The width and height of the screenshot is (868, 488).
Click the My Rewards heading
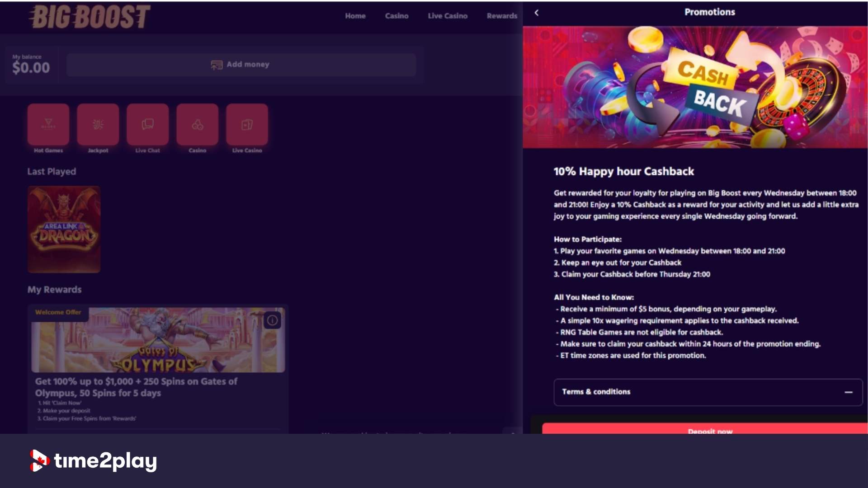click(x=55, y=290)
